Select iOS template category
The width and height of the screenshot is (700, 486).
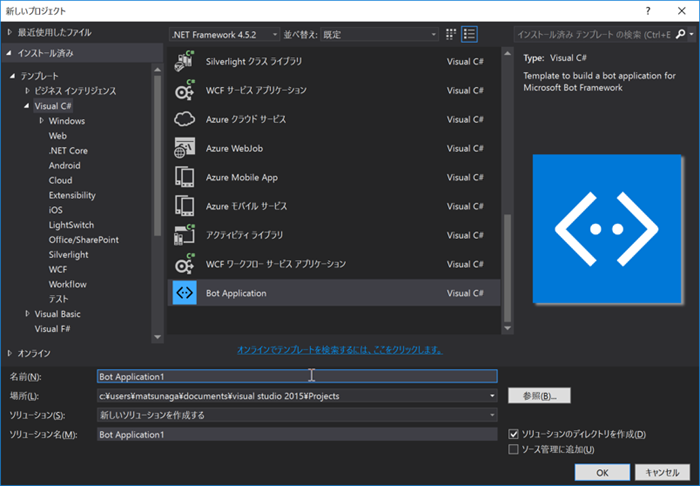coord(55,210)
